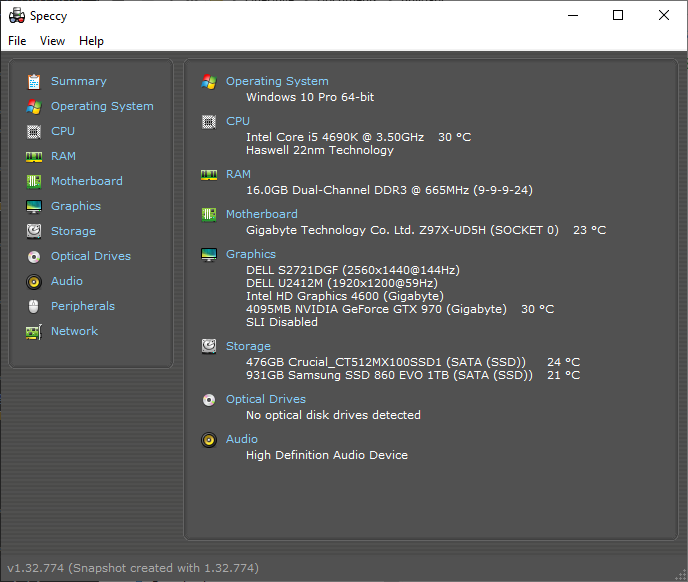Viewport: 688px width, 582px height.
Task: Click the Storage drive icon in sidebar
Action: coord(34,231)
